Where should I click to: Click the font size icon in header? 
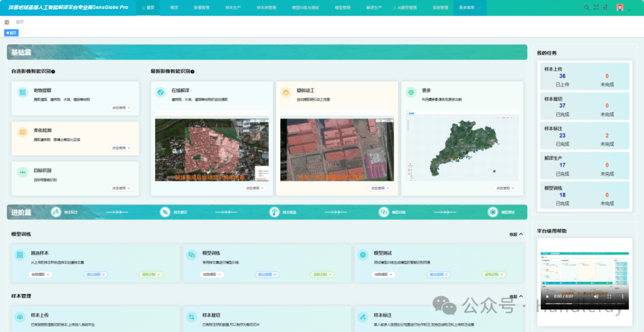tap(605, 8)
